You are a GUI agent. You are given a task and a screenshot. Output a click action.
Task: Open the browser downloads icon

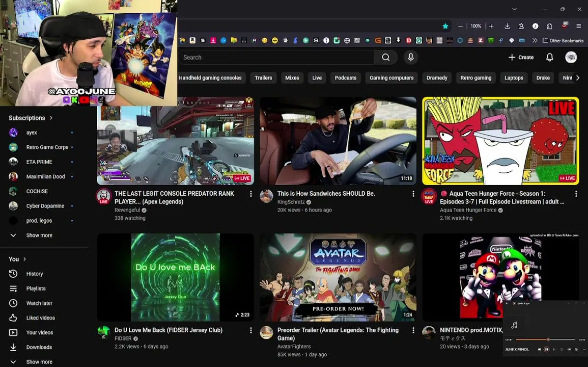pyautogui.click(x=507, y=26)
